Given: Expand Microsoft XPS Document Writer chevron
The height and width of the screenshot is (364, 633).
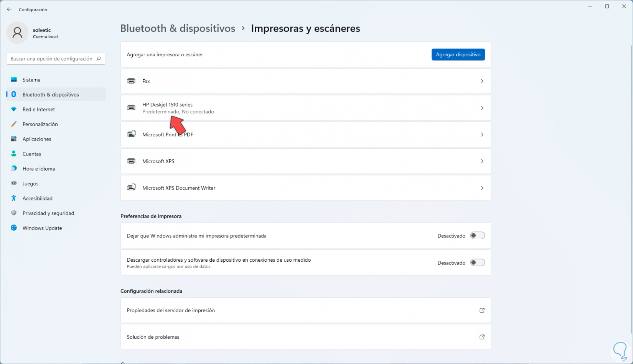Looking at the screenshot, I should pos(482,188).
